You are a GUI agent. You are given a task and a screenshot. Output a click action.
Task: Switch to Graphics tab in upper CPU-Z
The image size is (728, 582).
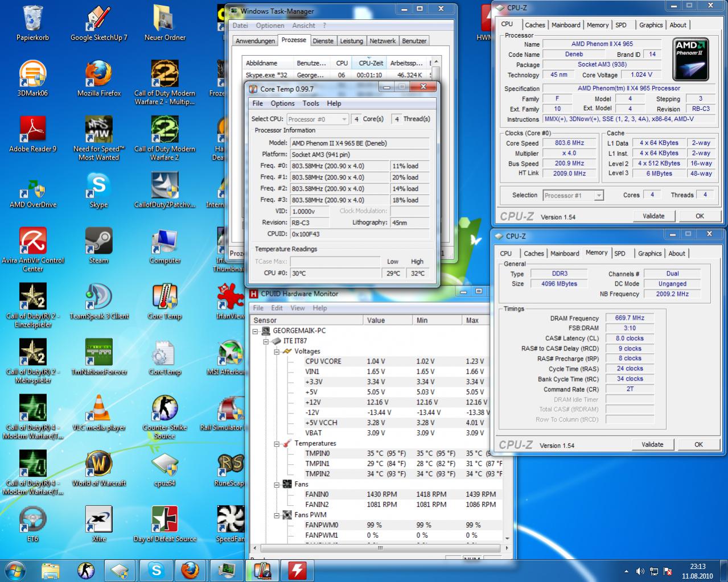(651, 25)
